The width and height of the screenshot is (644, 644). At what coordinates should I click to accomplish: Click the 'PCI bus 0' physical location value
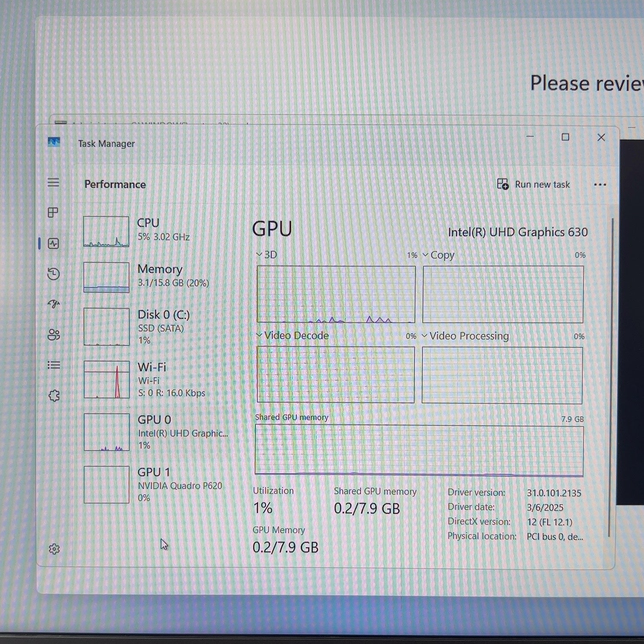(555, 537)
